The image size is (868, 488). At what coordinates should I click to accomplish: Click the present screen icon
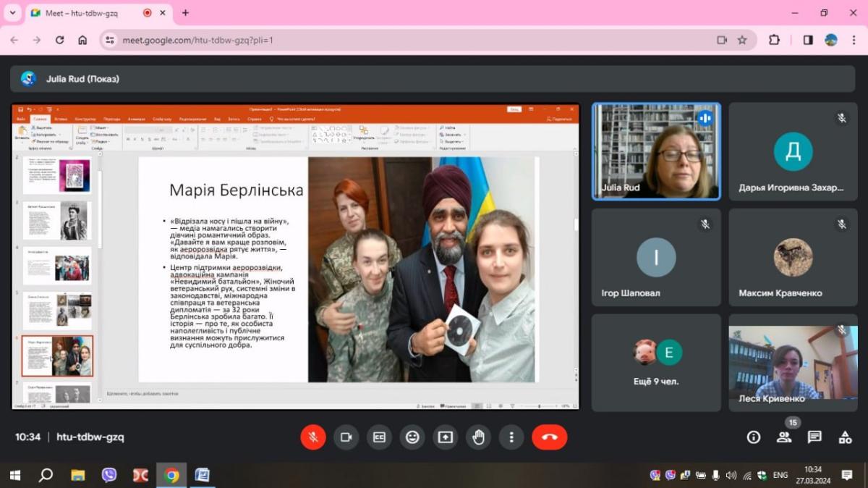tap(445, 437)
